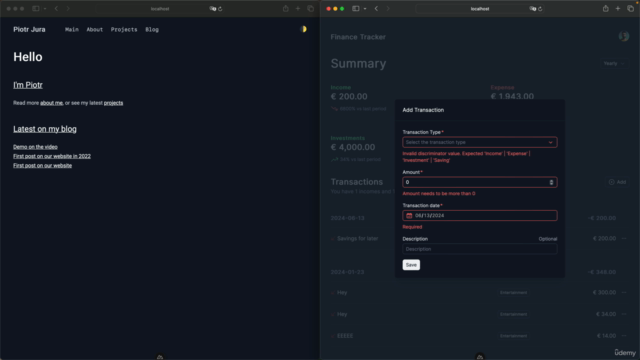Open options menu for € 300.00 Hey row
Viewport: 640px width, 360px height.
pos(624,292)
